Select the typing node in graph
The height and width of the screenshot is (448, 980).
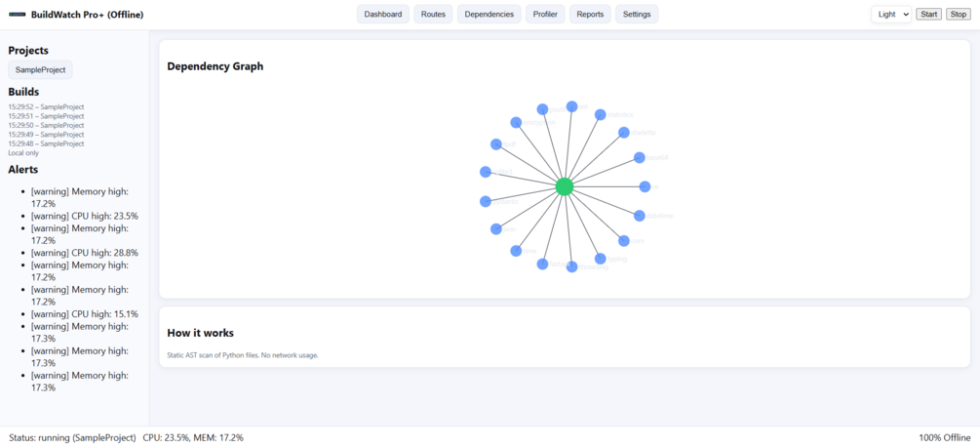click(601, 259)
